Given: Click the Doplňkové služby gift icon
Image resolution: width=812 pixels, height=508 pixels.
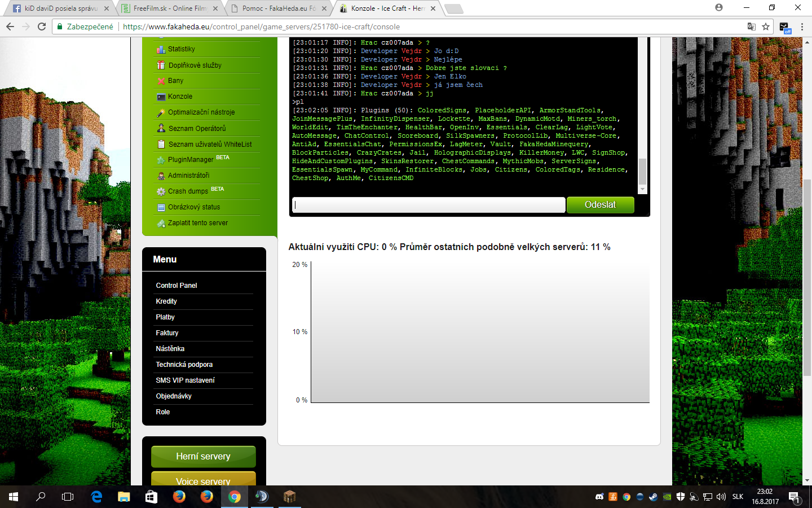Looking at the screenshot, I should coord(161,65).
